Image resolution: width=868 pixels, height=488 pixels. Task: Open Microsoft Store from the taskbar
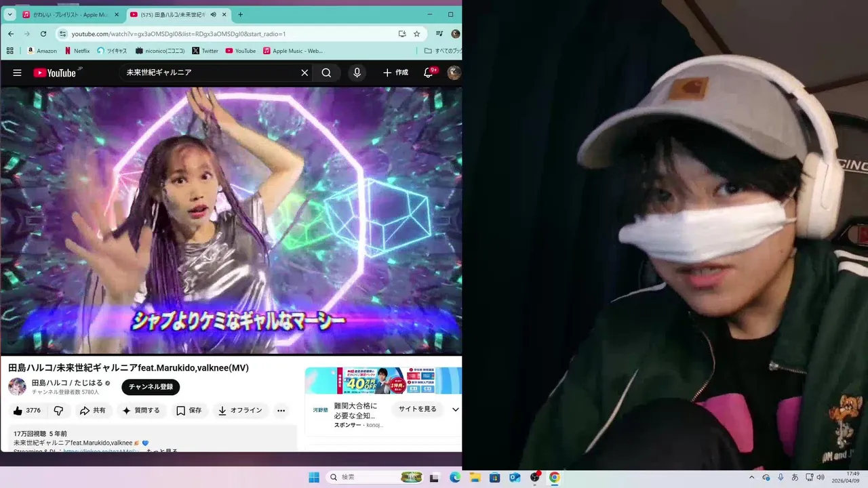495,477
